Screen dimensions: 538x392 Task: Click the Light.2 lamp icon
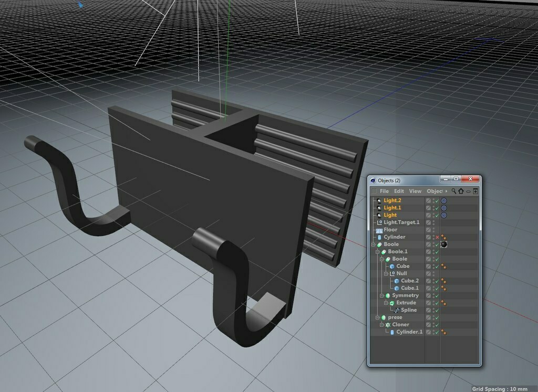(380, 200)
